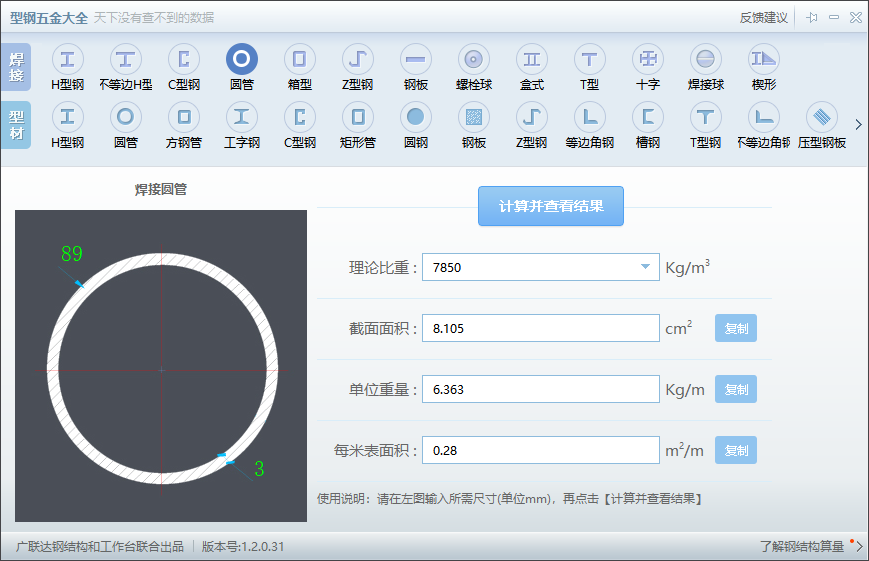The width and height of the screenshot is (869, 561).
Task: Open the 理论比重 density dropdown
Action: (645, 267)
